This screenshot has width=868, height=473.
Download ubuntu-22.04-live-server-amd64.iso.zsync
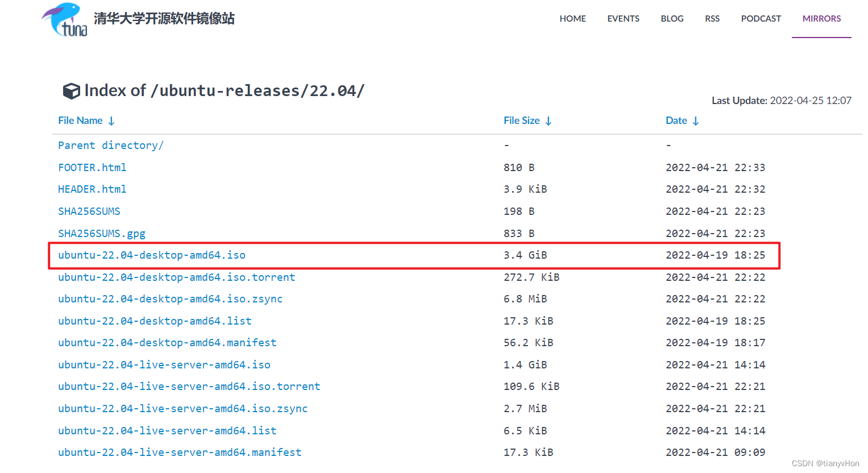click(183, 409)
